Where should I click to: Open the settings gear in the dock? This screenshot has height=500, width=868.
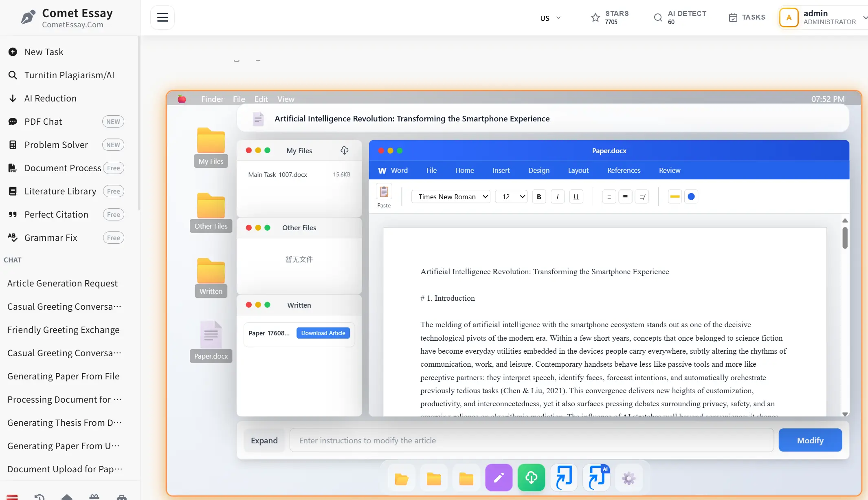tap(629, 478)
